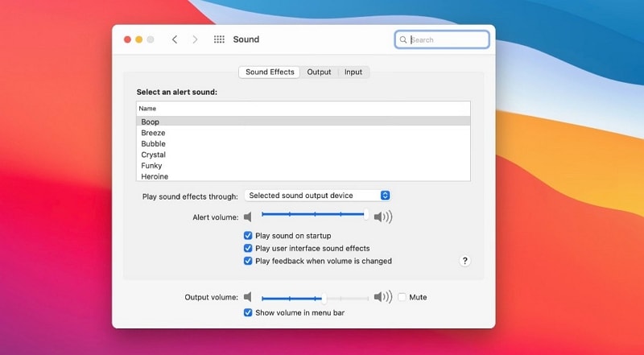Open Play sound effects through dropdown
The width and height of the screenshot is (644, 355).
(317, 196)
